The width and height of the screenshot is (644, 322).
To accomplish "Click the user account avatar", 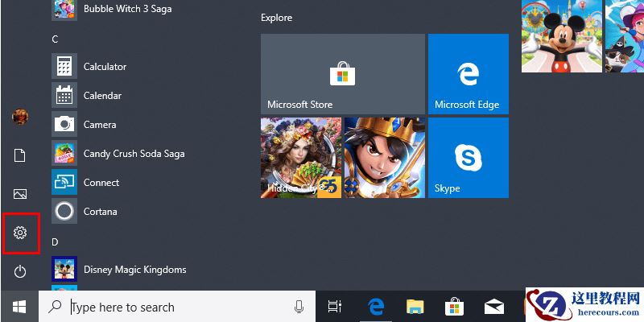I will click(19, 117).
